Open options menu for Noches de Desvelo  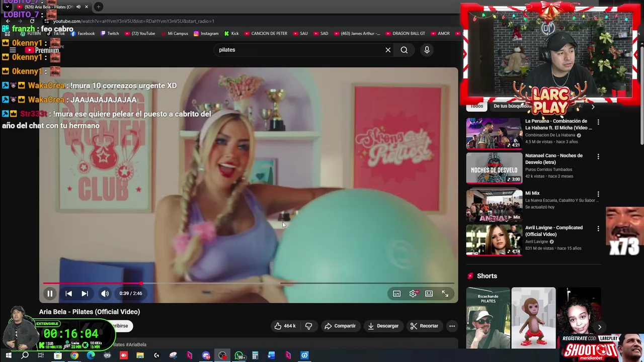pos(598,157)
